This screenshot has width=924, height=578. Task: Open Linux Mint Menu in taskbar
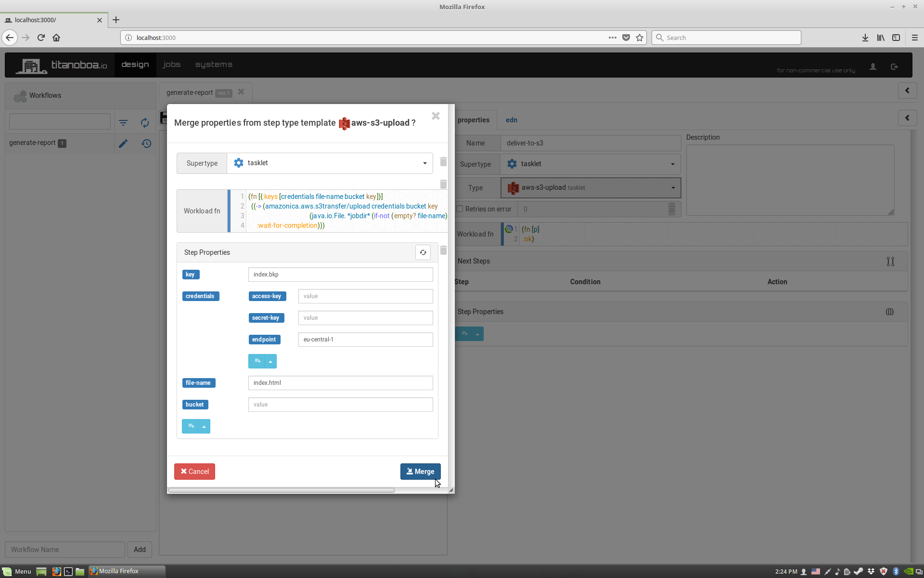tap(17, 571)
